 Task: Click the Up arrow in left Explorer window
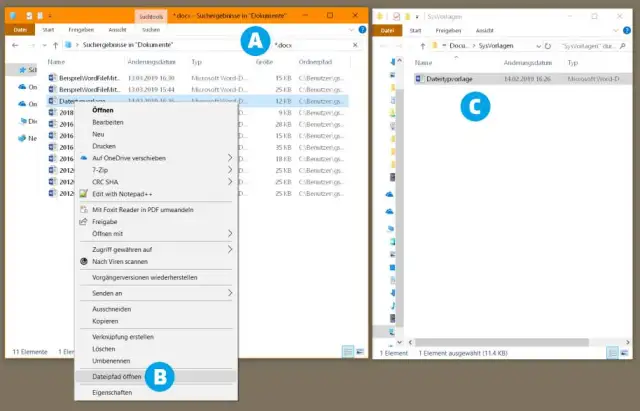55,45
